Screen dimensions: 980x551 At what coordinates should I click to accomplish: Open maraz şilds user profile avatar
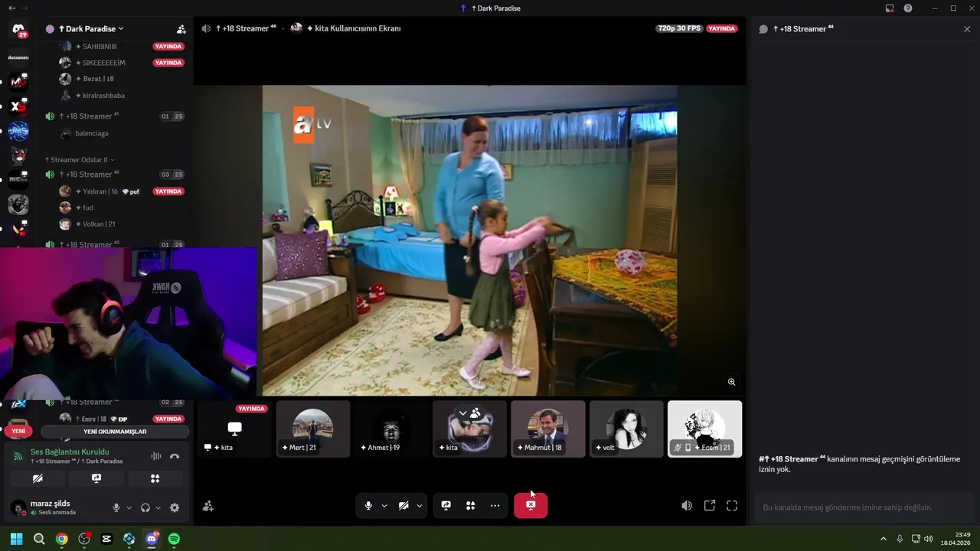(18, 507)
